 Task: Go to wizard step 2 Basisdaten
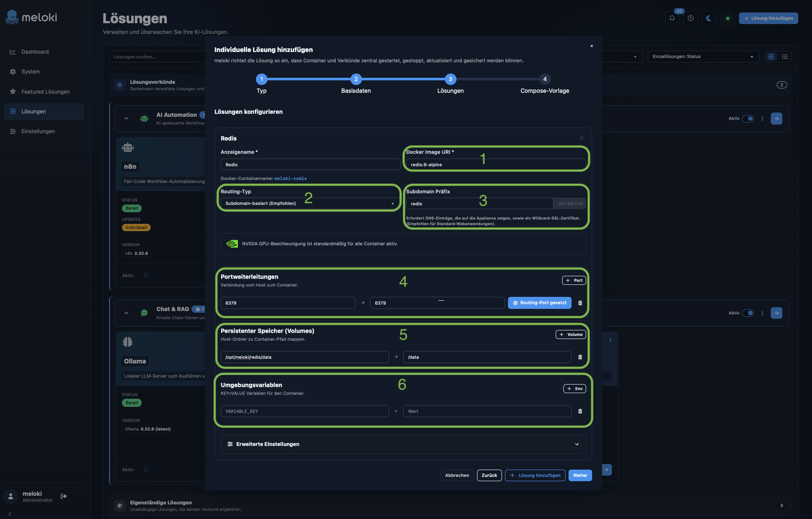click(x=356, y=79)
